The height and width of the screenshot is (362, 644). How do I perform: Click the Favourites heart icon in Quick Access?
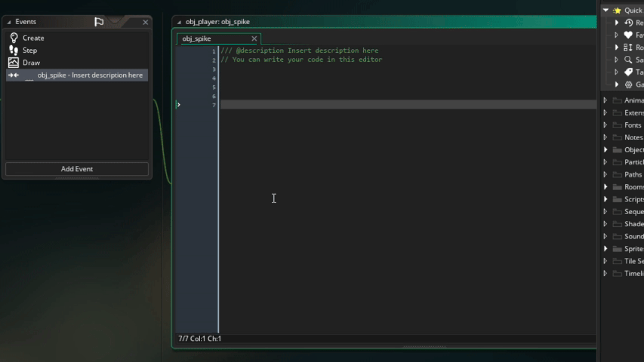coord(628,35)
